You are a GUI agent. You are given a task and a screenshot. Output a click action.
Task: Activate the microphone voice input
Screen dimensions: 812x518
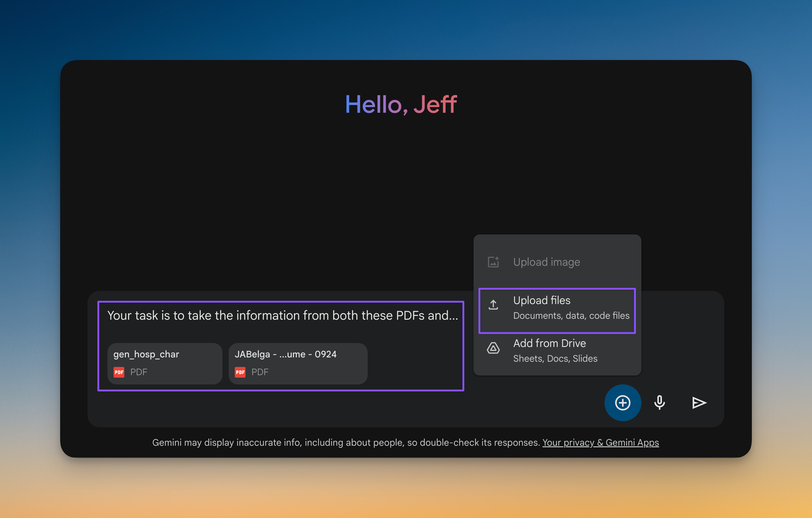tap(659, 402)
